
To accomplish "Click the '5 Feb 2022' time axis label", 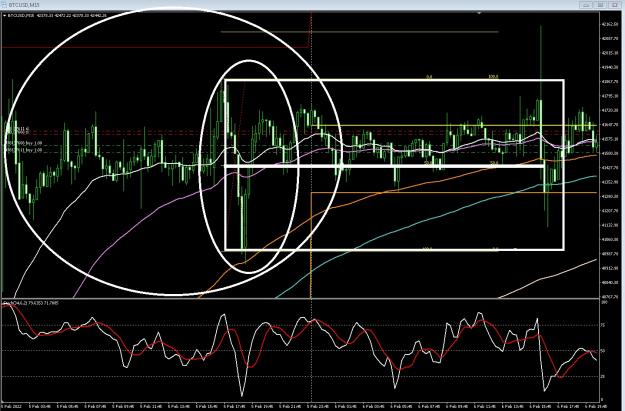I will [x=12, y=407].
